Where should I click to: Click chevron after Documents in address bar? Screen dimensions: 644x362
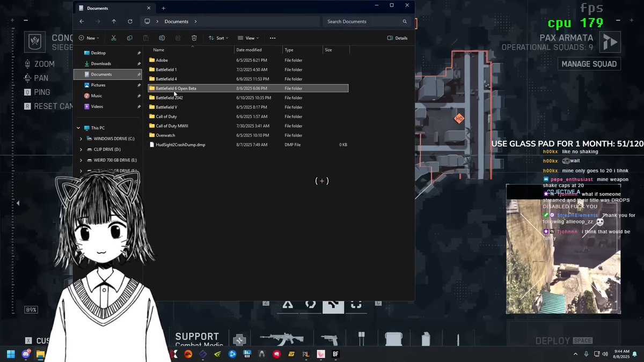tap(195, 21)
